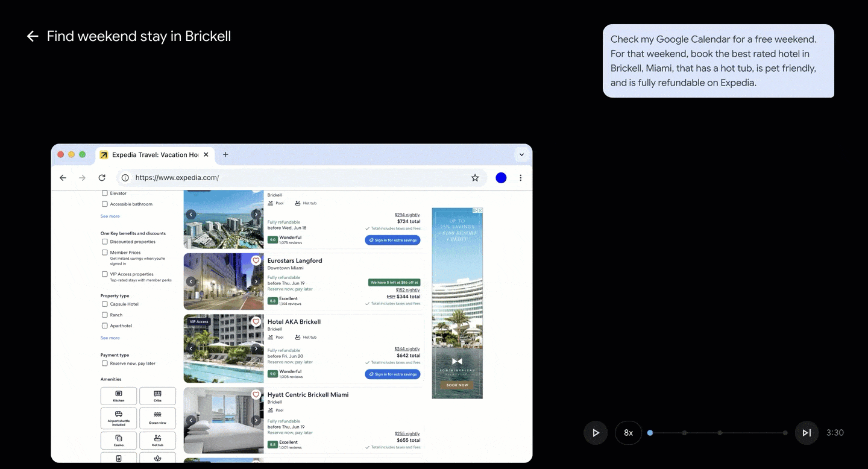Tick VIP Access properties checkbox
Image resolution: width=868 pixels, height=469 pixels.
tap(105, 274)
